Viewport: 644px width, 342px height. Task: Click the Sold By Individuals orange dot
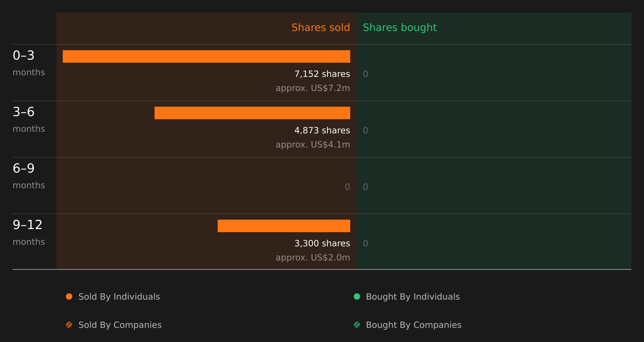(69, 297)
